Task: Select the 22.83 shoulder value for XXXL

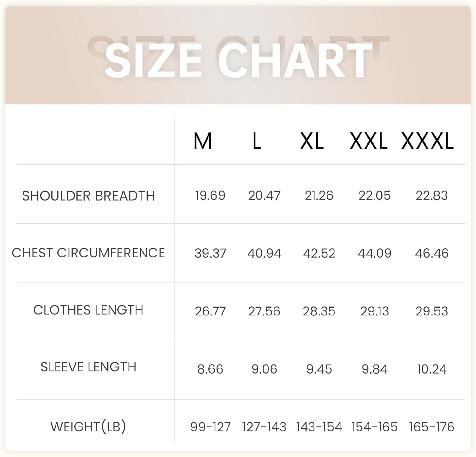Action: 432,195
